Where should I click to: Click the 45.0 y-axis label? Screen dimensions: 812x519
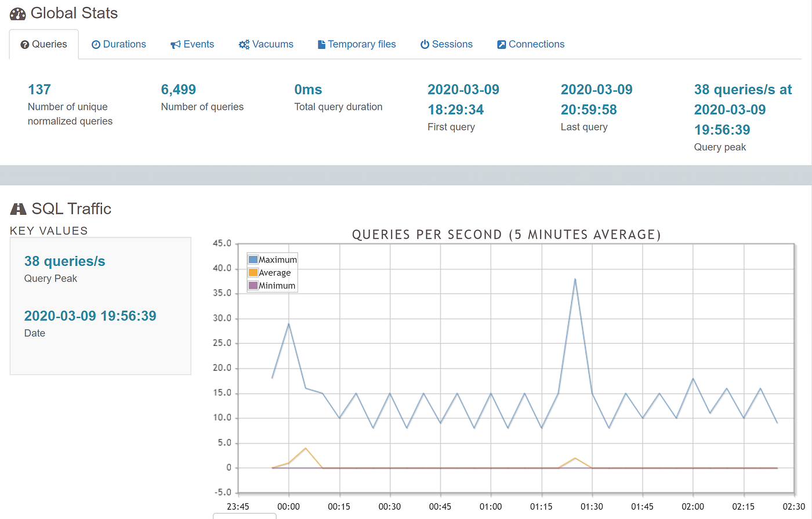tap(222, 243)
